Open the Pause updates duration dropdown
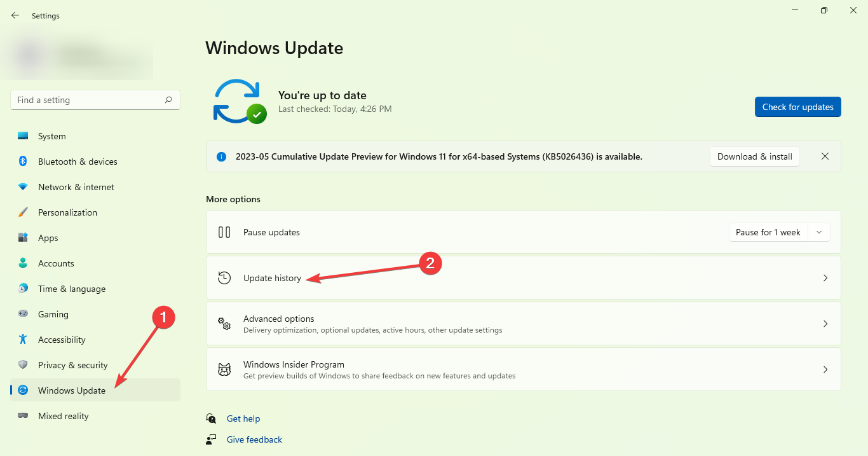 [819, 232]
